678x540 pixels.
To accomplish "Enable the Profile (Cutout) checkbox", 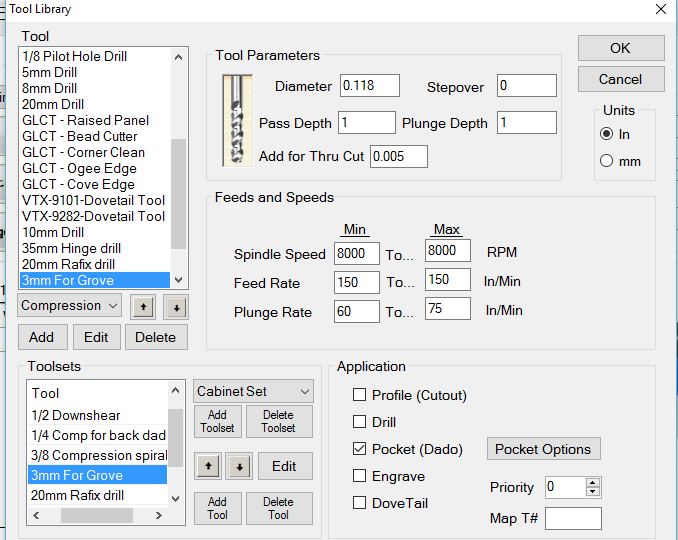I will click(x=360, y=395).
